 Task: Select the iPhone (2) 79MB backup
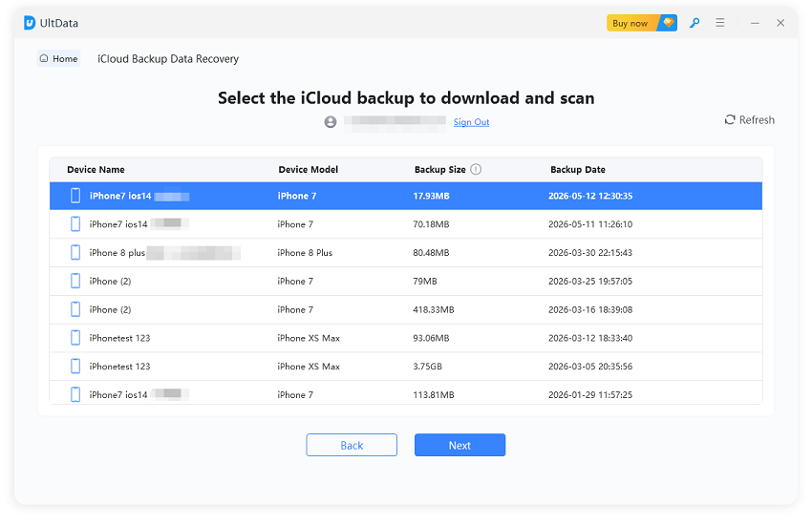pyautogui.click(x=406, y=281)
